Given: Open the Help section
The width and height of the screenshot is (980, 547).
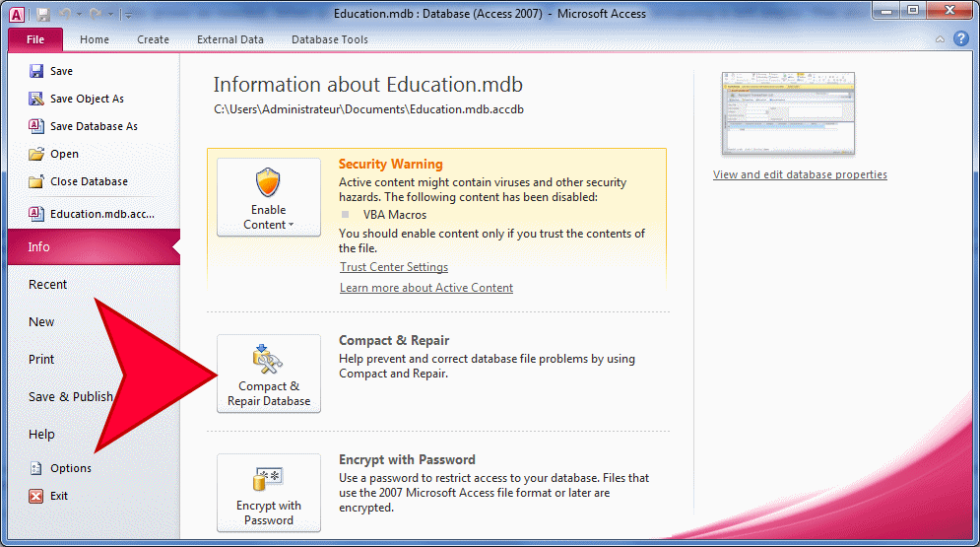Looking at the screenshot, I should pyautogui.click(x=41, y=435).
